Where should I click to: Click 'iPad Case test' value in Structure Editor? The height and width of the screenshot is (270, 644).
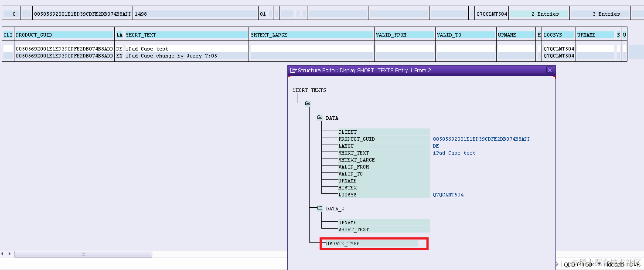click(x=454, y=153)
